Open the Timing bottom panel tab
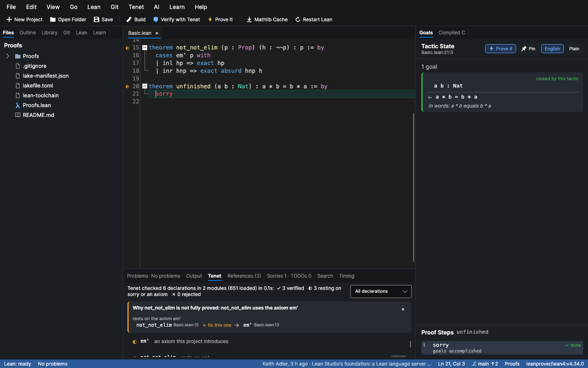The image size is (588, 368). (x=347, y=276)
